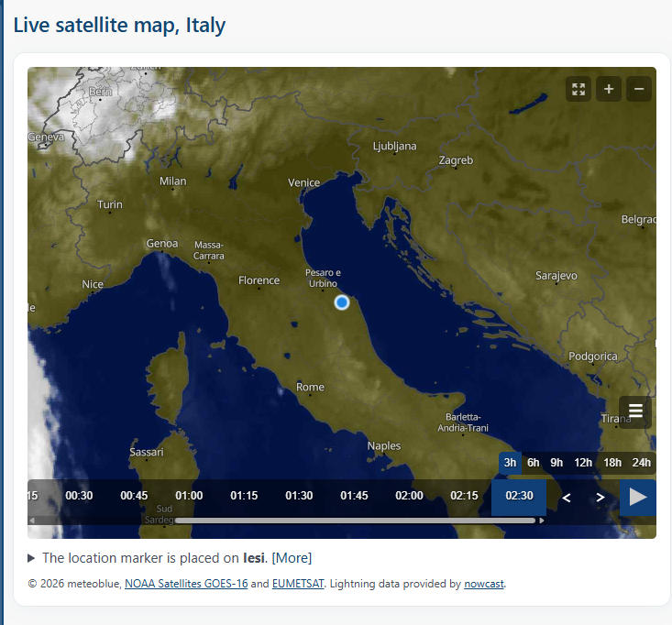Jump to the 01:30 frame
The width and height of the screenshot is (672, 625).
(x=299, y=496)
